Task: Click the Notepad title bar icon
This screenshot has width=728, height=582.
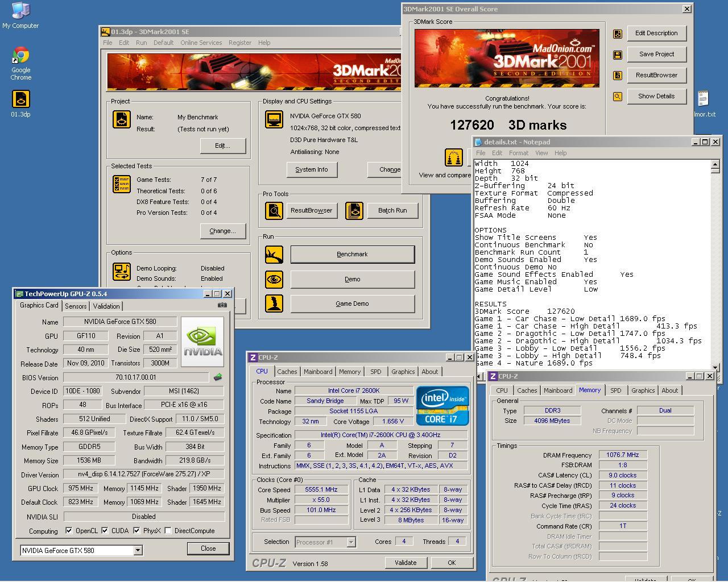Action: [x=478, y=142]
